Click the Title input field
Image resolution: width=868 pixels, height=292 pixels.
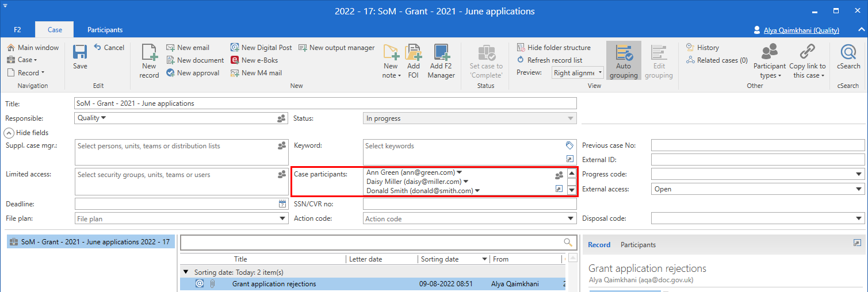coord(325,103)
